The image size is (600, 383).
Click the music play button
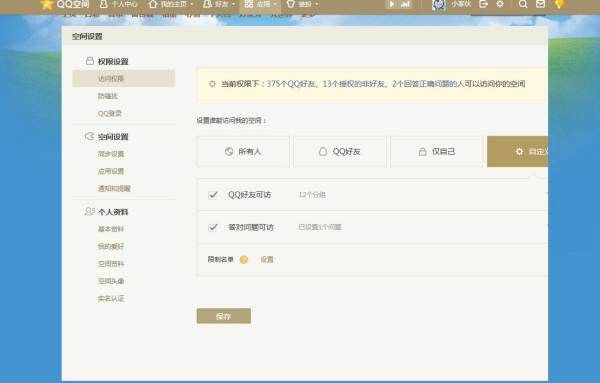[x=391, y=4]
